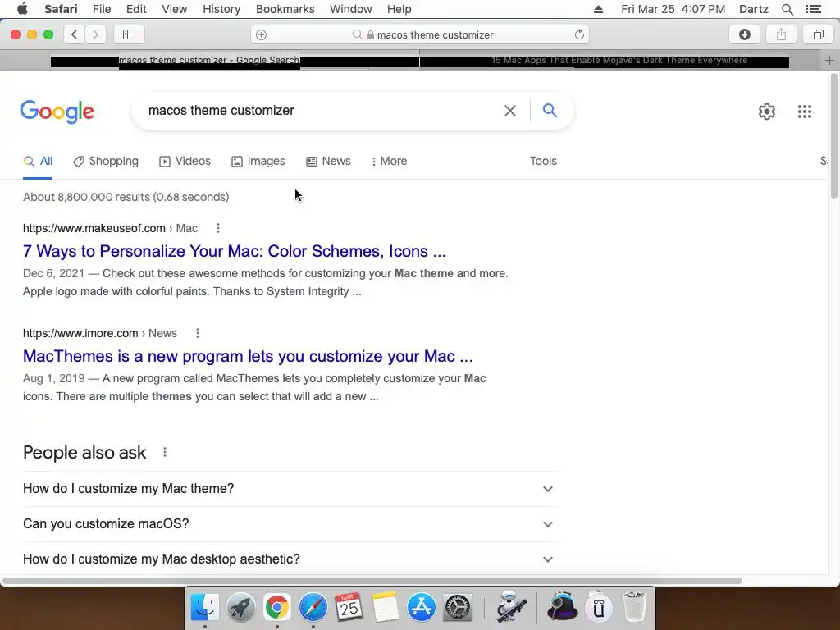Switch to News results
The height and width of the screenshot is (630, 840).
328,162
